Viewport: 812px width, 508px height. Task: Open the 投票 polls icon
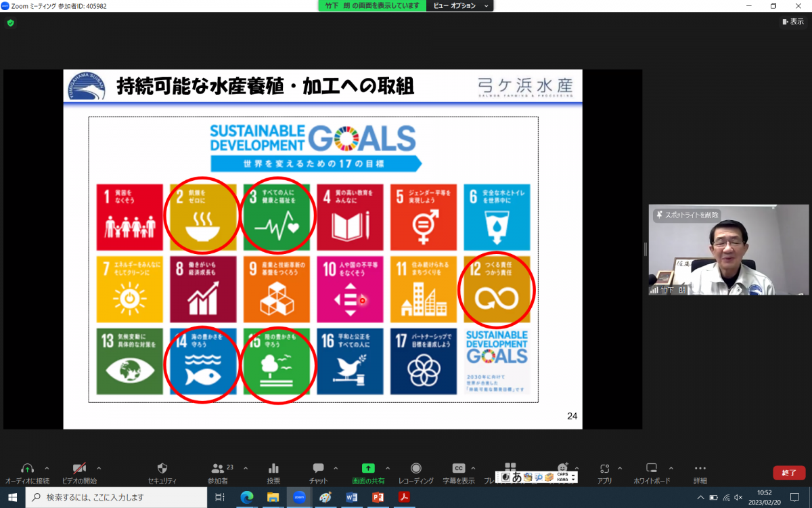[273, 469]
